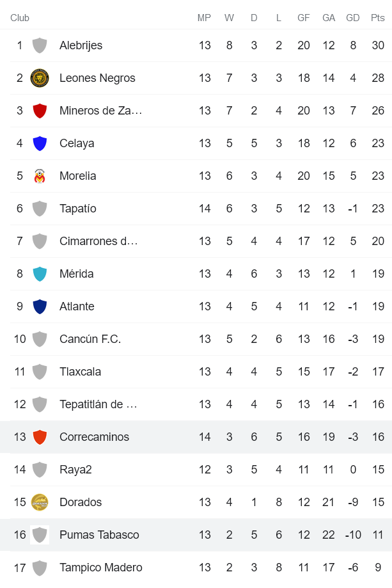
Task: Select the Cancún F.C. team name
Action: click(90, 339)
